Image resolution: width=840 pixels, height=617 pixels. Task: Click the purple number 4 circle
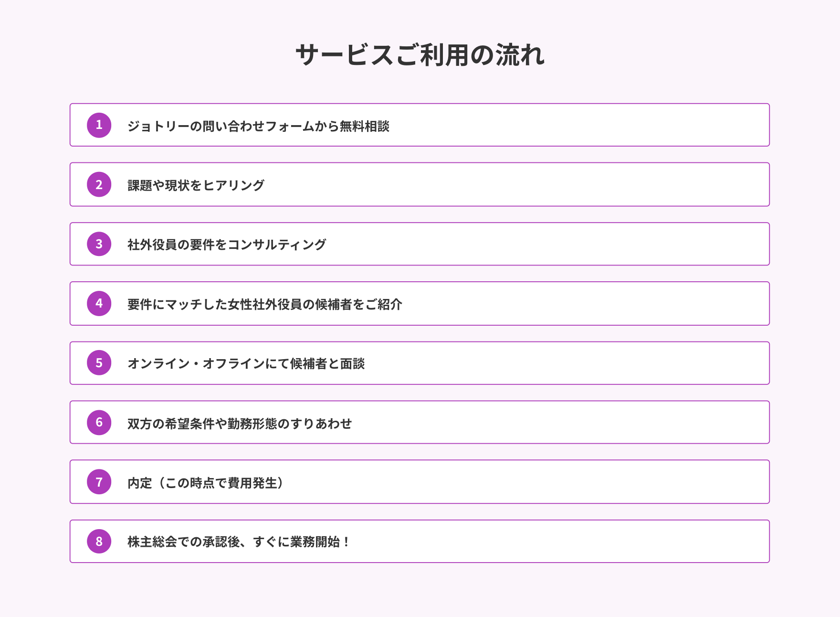pos(99,303)
